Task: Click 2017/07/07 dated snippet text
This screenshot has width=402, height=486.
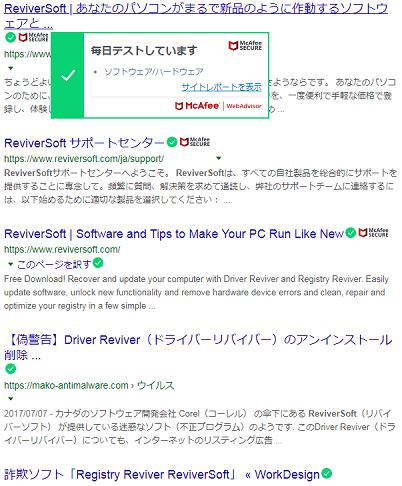Action: point(200,427)
